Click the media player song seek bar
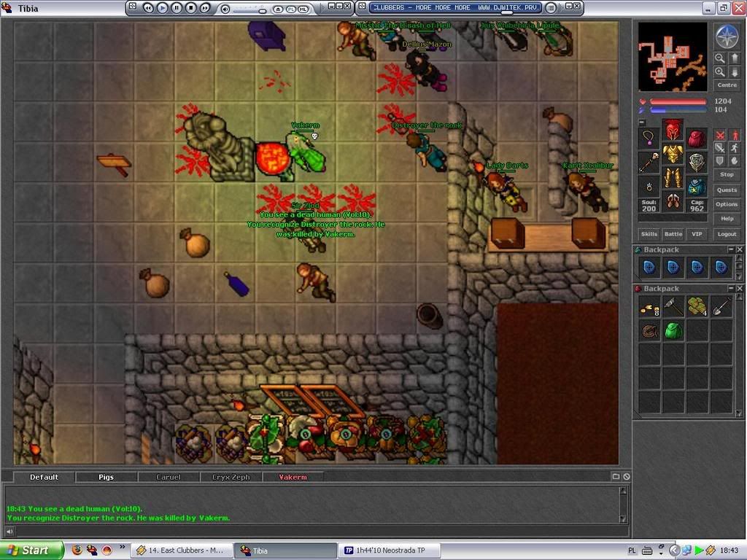Screen dimensions: 747x560 point(455,13)
